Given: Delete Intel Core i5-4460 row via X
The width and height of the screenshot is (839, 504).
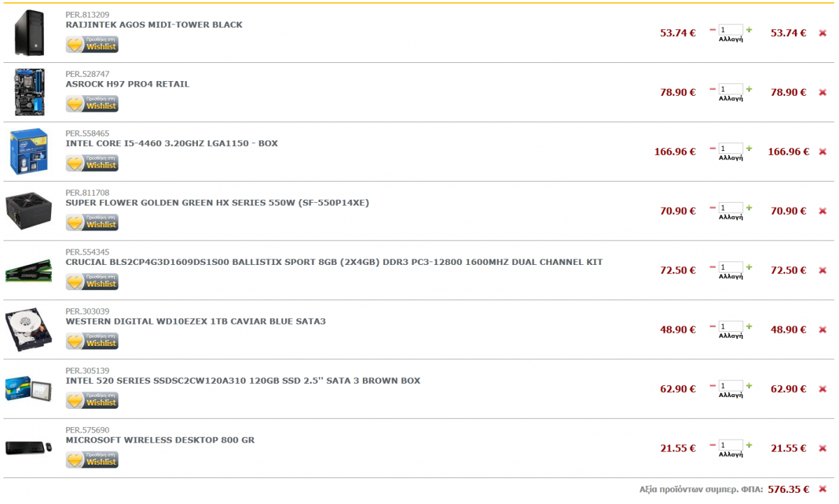Looking at the screenshot, I should point(822,152).
